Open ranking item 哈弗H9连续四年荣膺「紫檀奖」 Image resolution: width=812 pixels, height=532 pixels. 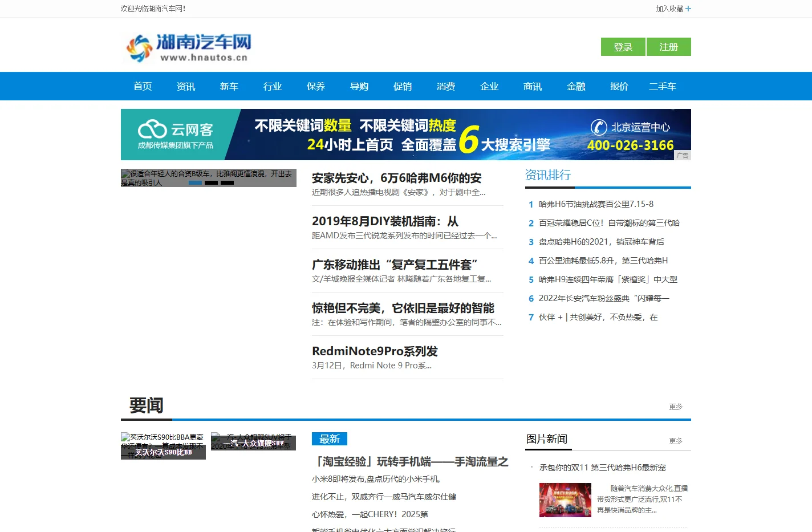point(608,279)
